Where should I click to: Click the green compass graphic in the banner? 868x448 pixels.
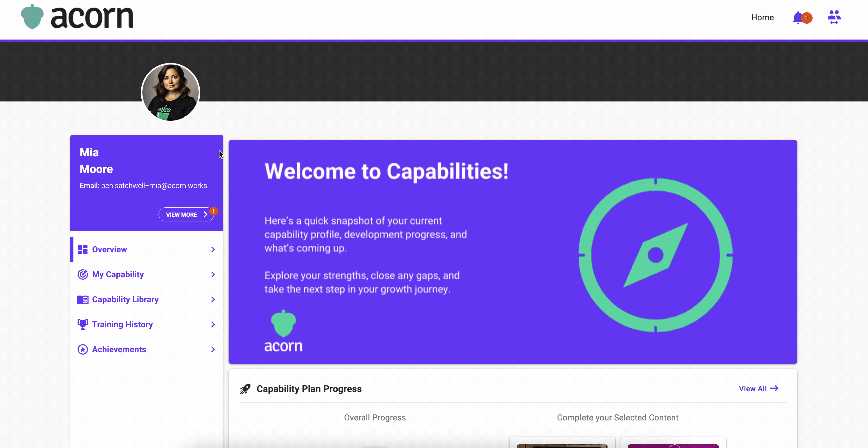click(x=655, y=255)
